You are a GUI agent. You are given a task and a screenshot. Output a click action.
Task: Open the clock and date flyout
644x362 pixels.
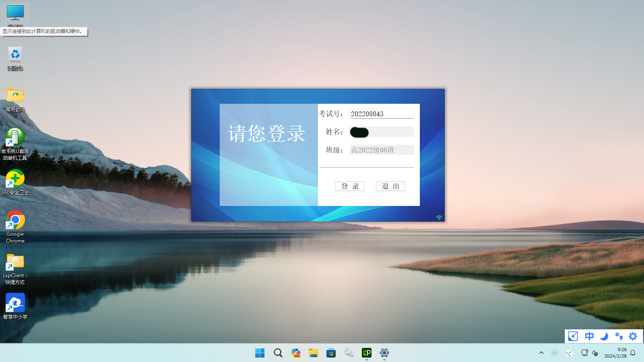click(x=615, y=353)
